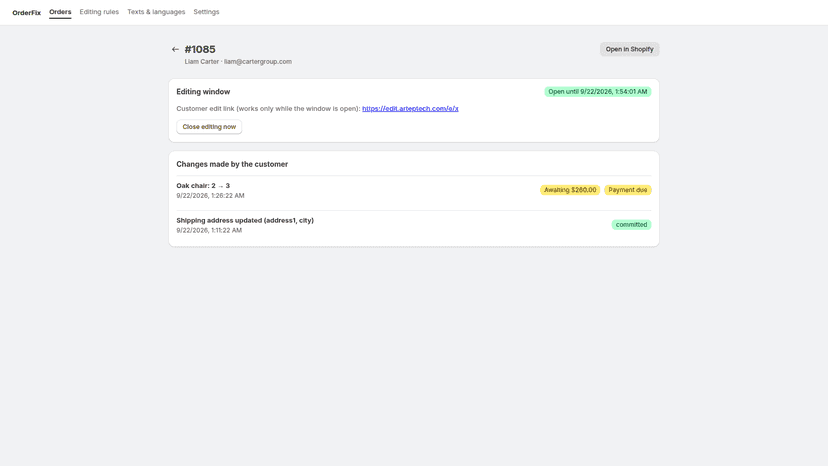
Task: Click timestamp 9/22/2026, 1:11:22 AM
Action: point(209,230)
